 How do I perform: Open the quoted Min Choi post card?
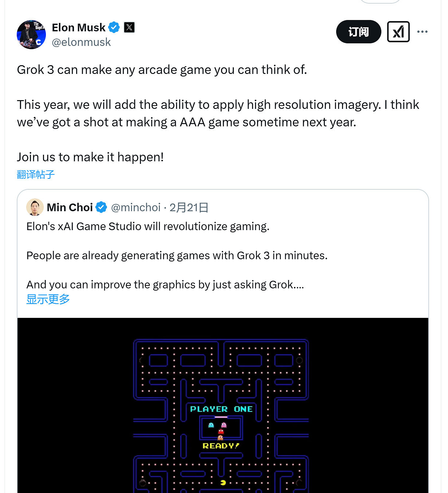(224, 255)
